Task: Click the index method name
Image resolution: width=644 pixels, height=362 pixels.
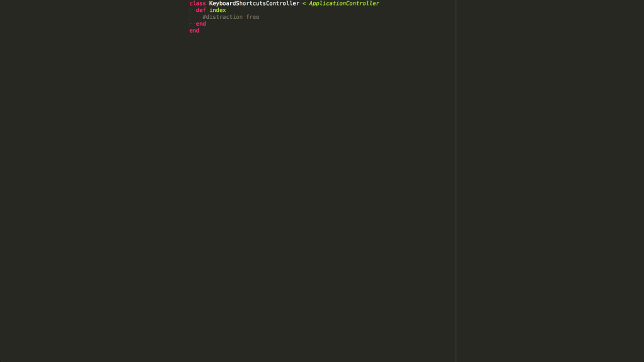Action: pyautogui.click(x=218, y=10)
